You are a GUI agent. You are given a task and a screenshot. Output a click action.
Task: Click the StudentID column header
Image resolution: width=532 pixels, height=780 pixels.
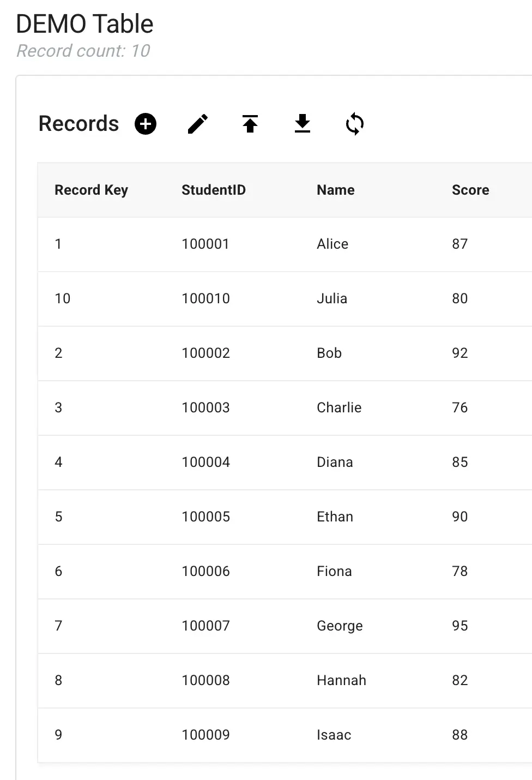click(x=214, y=190)
